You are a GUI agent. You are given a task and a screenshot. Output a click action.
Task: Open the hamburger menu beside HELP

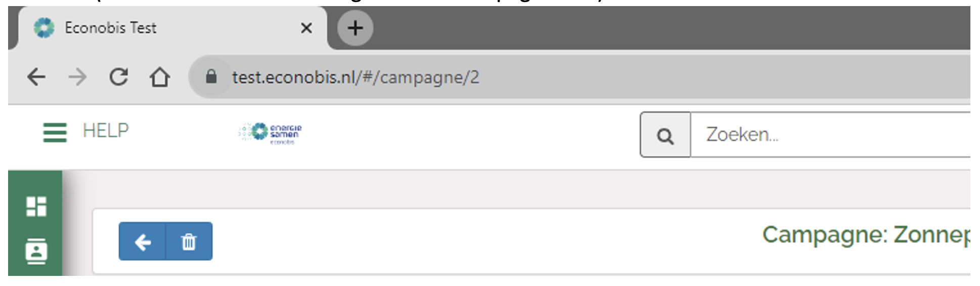55,132
